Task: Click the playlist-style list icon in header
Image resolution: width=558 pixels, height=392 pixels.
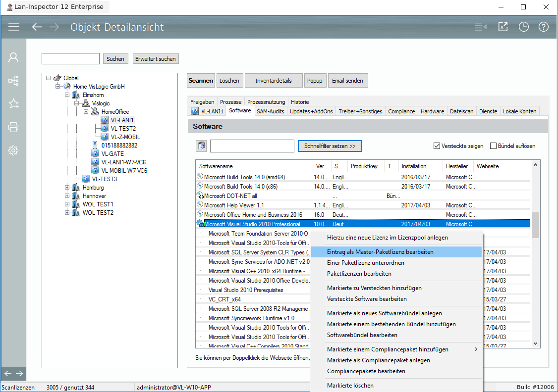Action: [x=480, y=27]
